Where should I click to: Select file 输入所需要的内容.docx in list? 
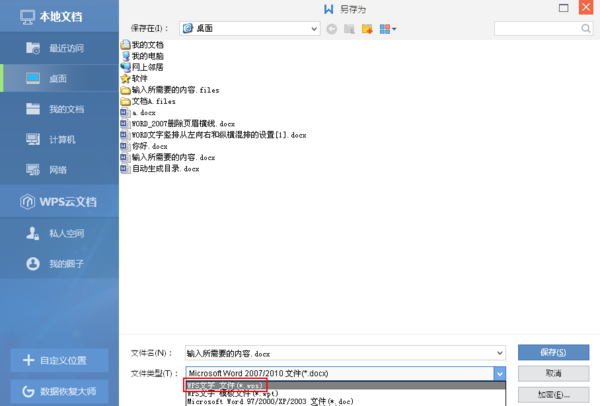168,157
